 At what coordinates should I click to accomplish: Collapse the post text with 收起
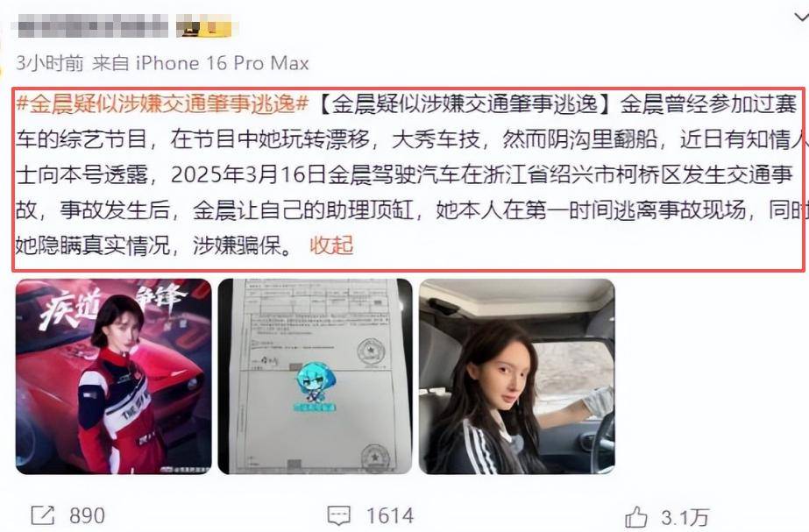tap(332, 245)
